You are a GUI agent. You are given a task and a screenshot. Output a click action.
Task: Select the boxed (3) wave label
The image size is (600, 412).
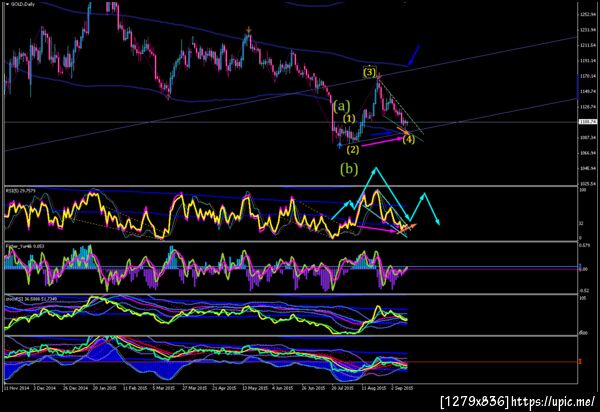[x=369, y=72]
